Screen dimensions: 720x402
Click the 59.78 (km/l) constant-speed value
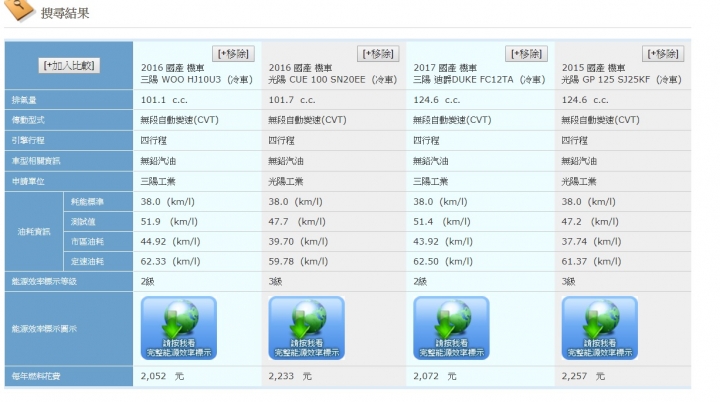coord(298,261)
